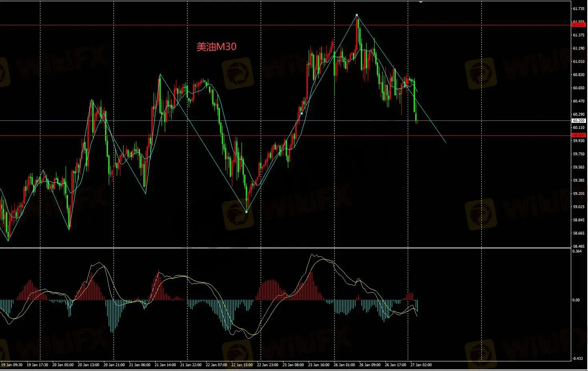
Task: Click the 26 Jan 17:00 time label
Action: 396,365
